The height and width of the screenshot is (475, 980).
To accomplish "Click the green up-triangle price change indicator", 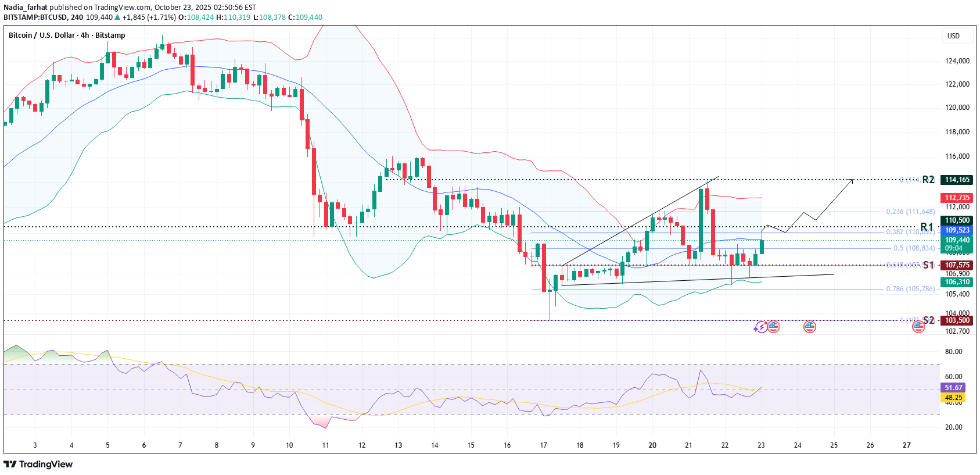I will click(x=118, y=17).
